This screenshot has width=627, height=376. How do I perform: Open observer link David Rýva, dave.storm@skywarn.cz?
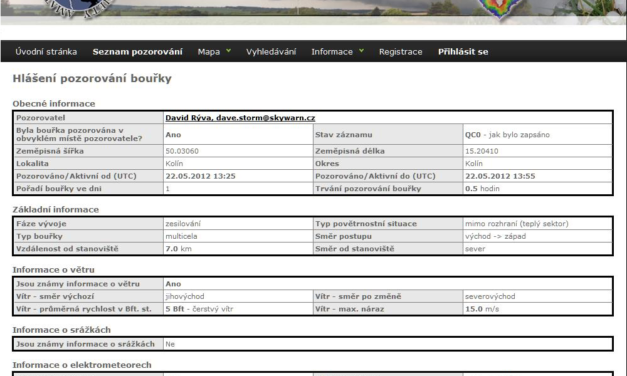click(240, 118)
